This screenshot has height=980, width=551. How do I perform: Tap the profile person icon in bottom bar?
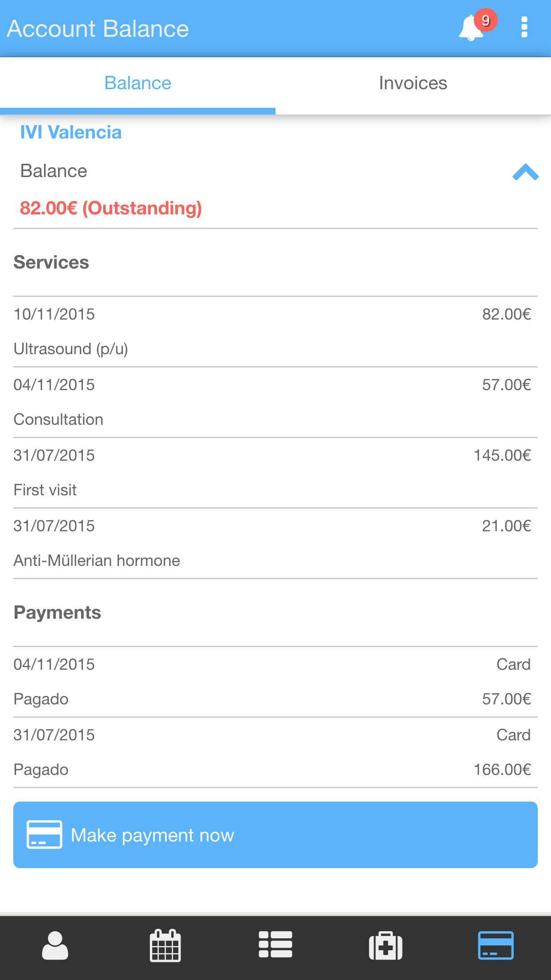coord(55,946)
